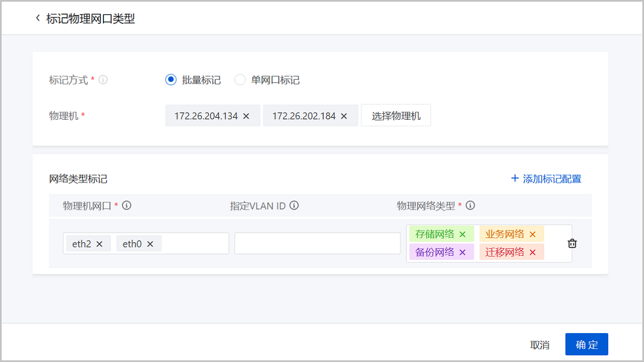The height and width of the screenshot is (362, 644).
Task: Focus the 指定VLAN ID input field
Action: pyautogui.click(x=317, y=243)
